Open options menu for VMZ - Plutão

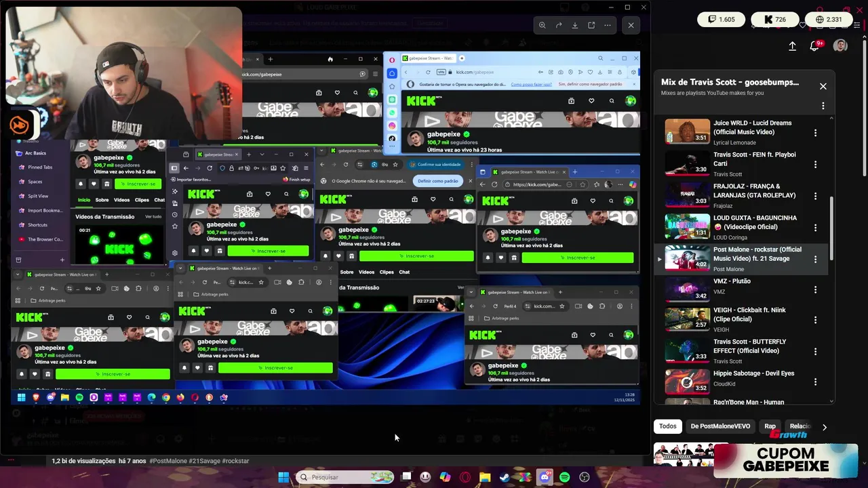coord(815,290)
